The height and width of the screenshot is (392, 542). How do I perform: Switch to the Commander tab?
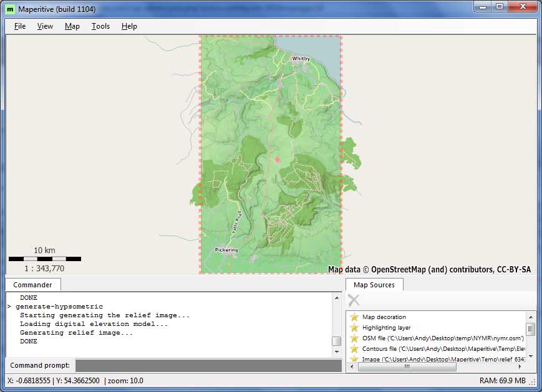pyautogui.click(x=33, y=285)
